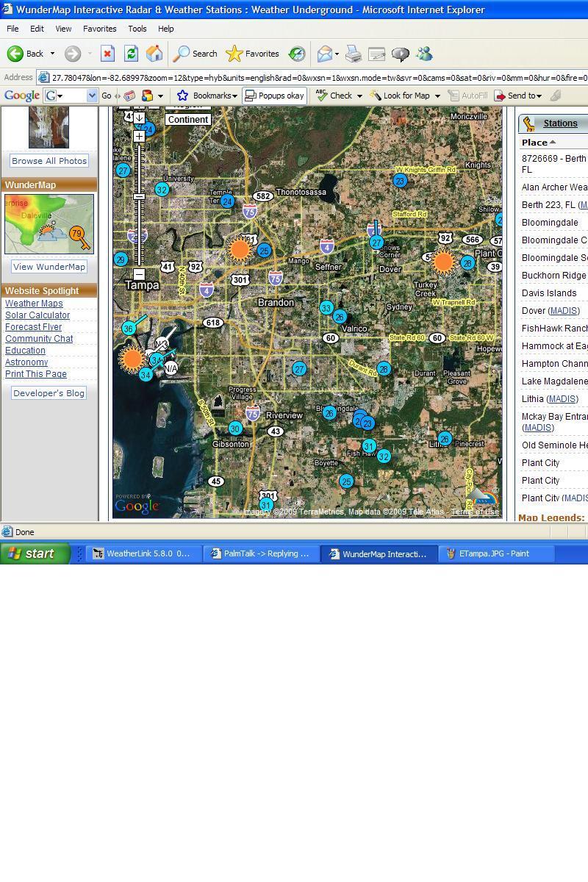This screenshot has width=588, height=882.
Task: Click the View WunderMap button
Action: point(49,267)
